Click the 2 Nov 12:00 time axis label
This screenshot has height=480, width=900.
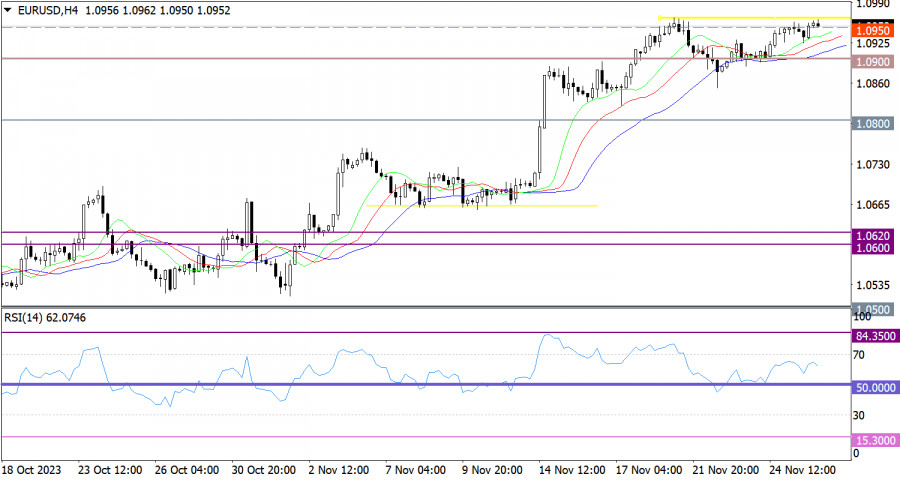339,470
